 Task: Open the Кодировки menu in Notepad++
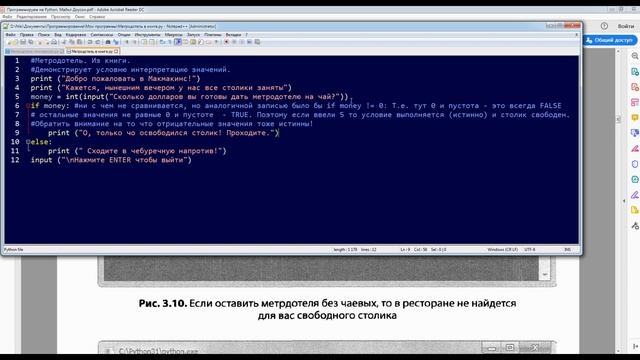pos(76,35)
